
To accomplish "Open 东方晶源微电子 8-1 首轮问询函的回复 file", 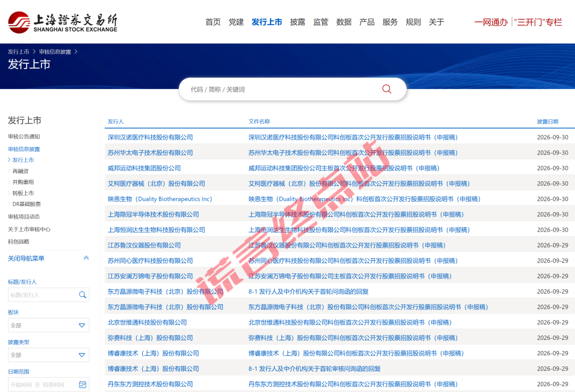I will click(308, 291).
